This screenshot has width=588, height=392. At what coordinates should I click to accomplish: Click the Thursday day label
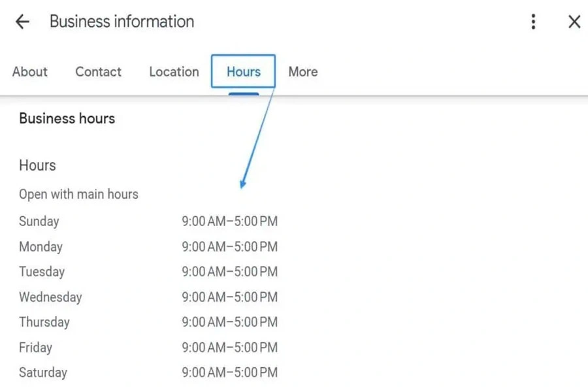(44, 322)
